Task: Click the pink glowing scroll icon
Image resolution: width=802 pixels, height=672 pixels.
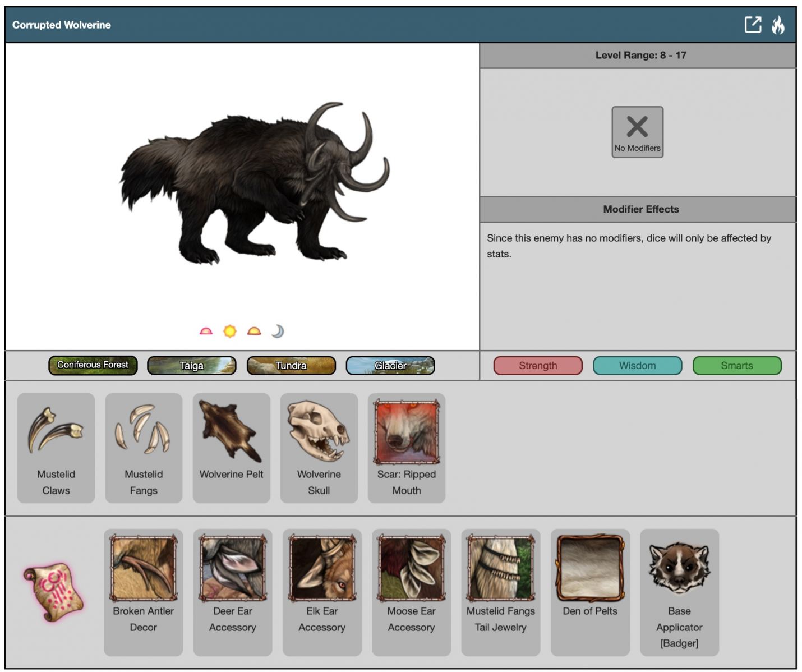Action: 53,592
